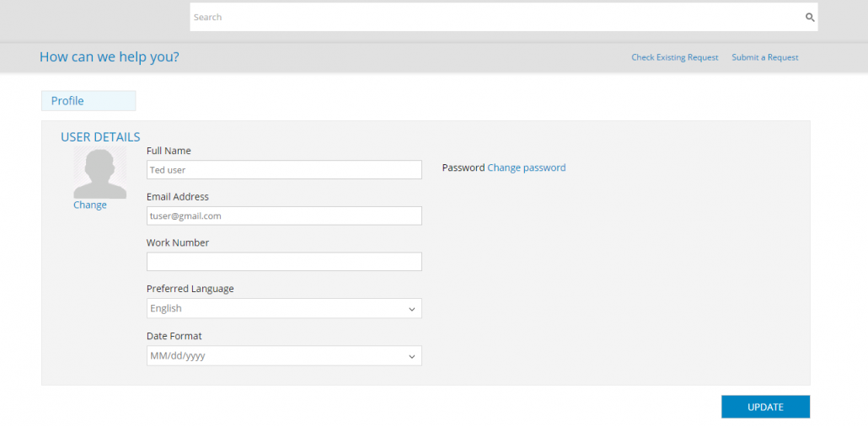This screenshot has width=868, height=426.
Task: Click the Change password link
Action: [527, 168]
